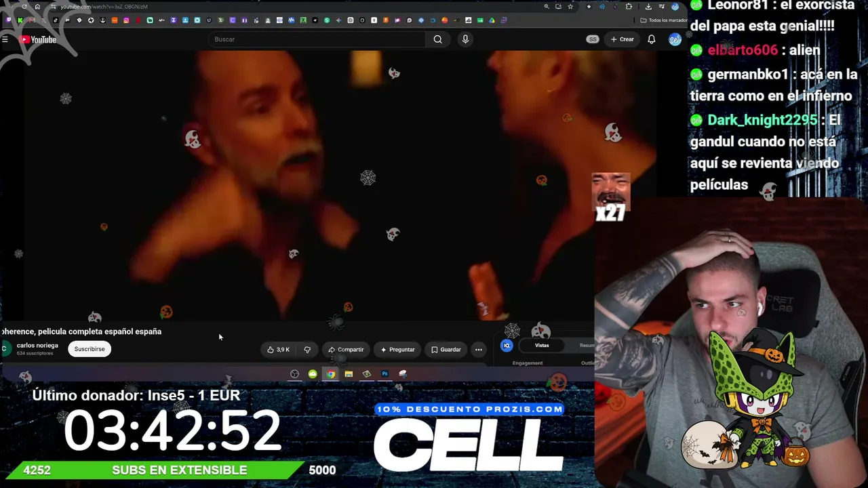Open the green Kick bookmark icon
Viewport: 868px width, 488px height.
[x=20, y=20]
